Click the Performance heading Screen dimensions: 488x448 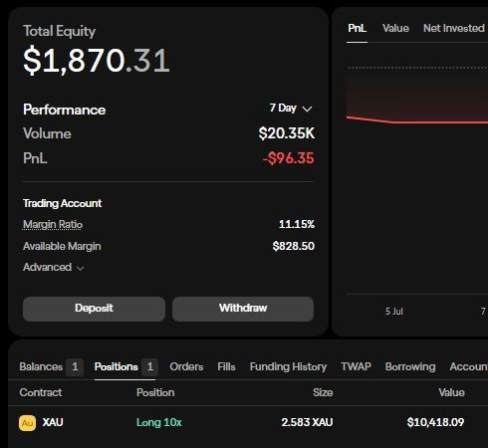64,110
